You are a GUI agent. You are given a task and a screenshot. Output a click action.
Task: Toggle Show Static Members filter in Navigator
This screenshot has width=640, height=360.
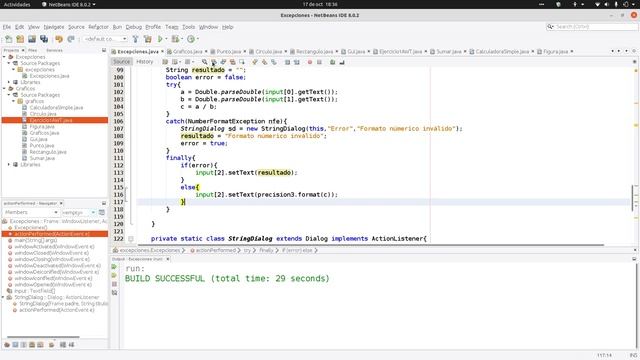(x=24, y=345)
